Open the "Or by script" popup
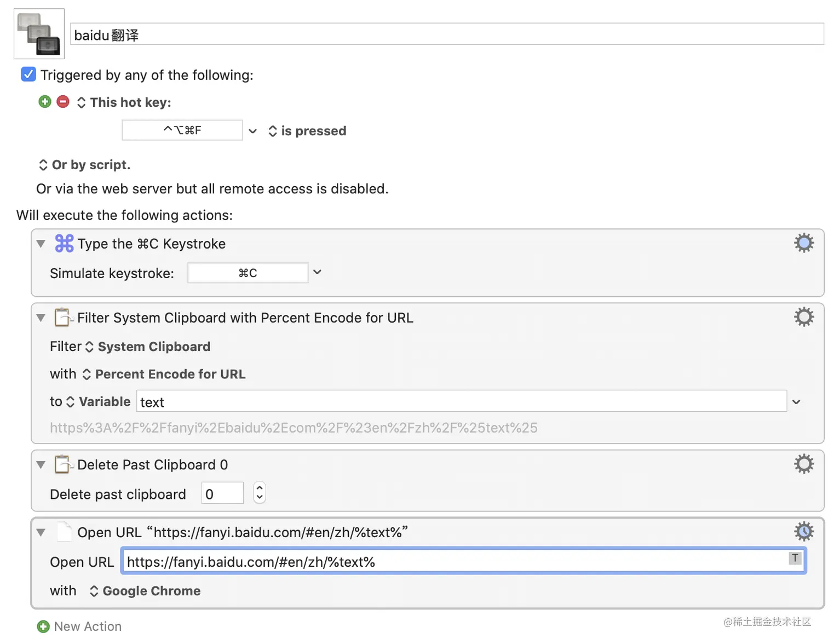This screenshot has height=644, width=828. tap(85, 165)
